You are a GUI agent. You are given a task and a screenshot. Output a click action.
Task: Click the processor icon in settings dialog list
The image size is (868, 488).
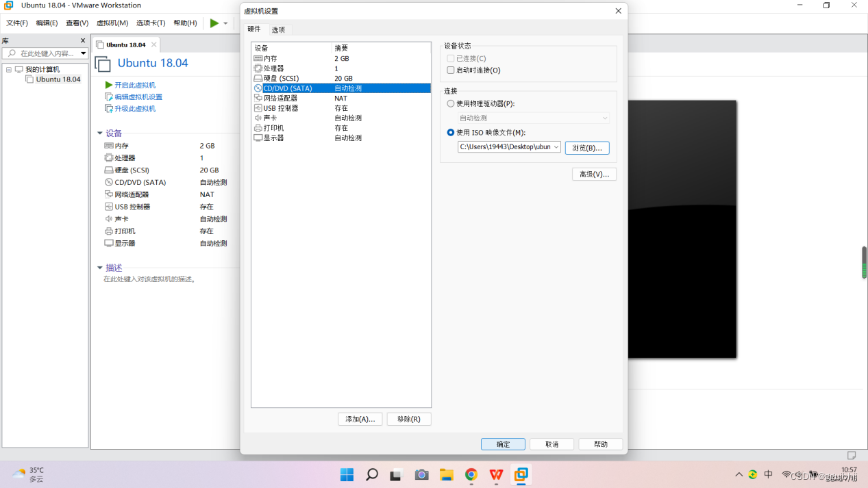(x=258, y=68)
